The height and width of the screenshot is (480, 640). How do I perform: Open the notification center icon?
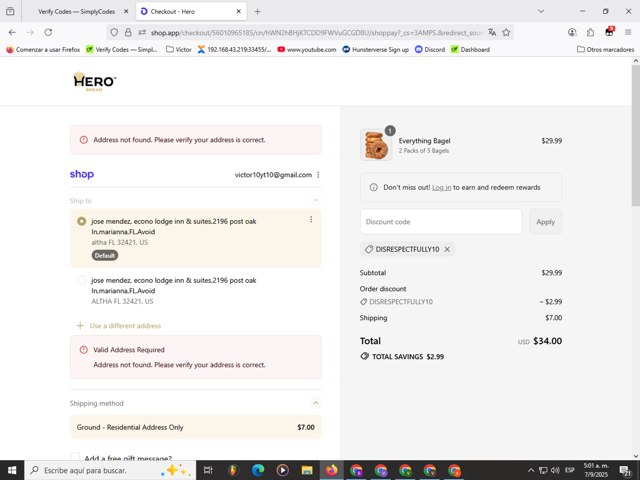[x=625, y=470]
